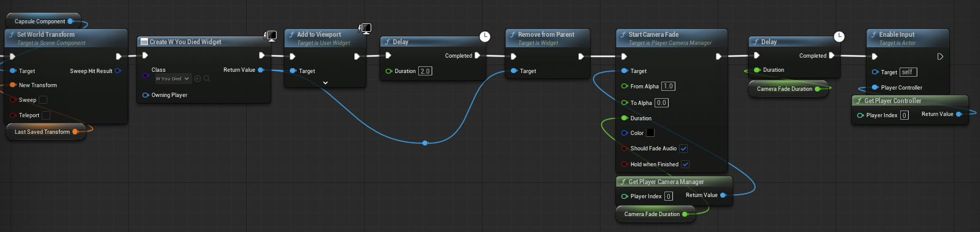The height and width of the screenshot is (232, 980).
Task: Click the Duration 2.0 input field
Action: (x=425, y=71)
